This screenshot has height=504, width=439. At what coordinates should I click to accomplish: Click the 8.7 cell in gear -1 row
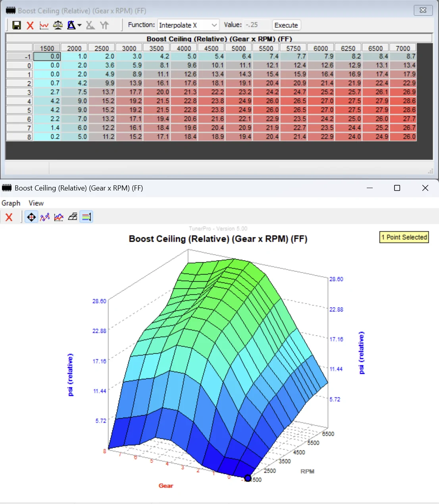coord(403,56)
